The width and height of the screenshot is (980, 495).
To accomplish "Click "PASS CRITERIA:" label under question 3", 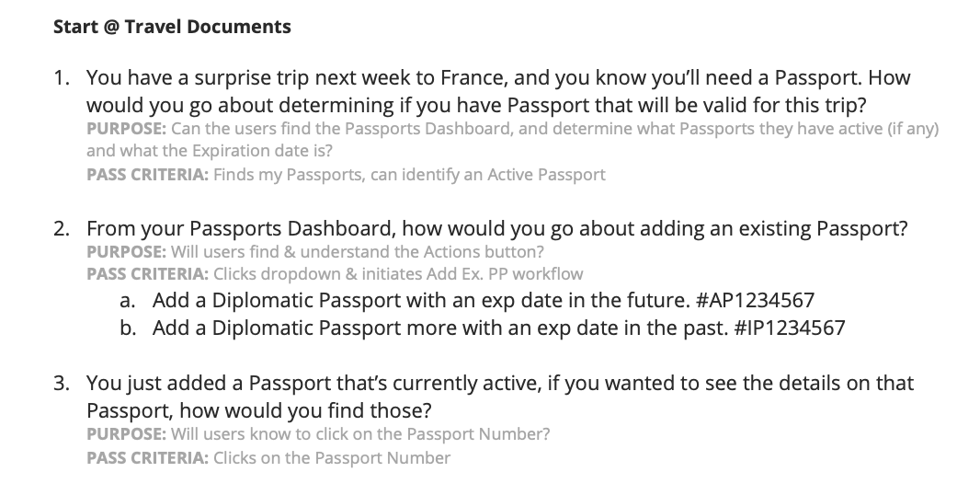I will pos(147,457).
